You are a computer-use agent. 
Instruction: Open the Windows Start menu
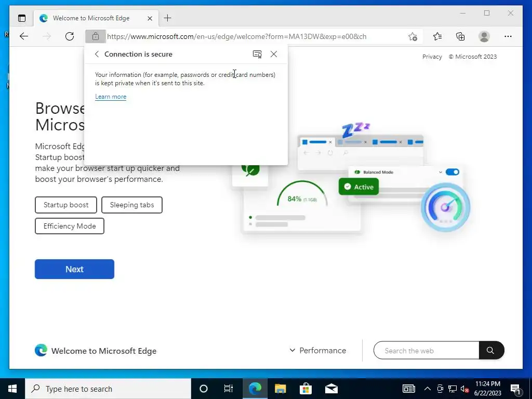coord(12,389)
